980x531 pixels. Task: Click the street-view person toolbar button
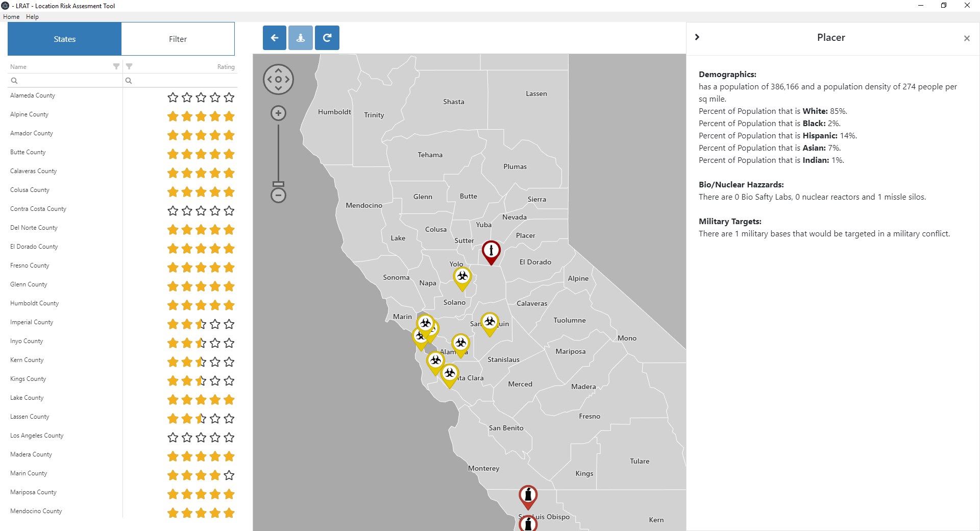pos(301,38)
